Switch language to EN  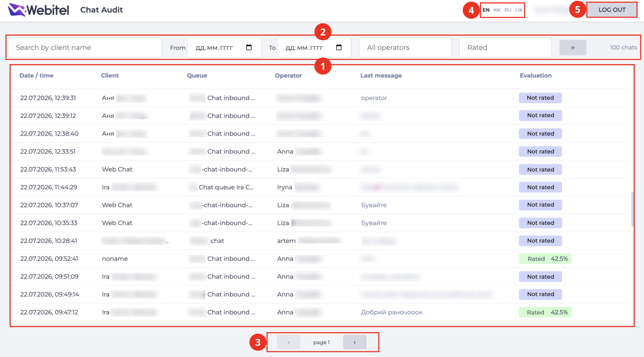486,10
